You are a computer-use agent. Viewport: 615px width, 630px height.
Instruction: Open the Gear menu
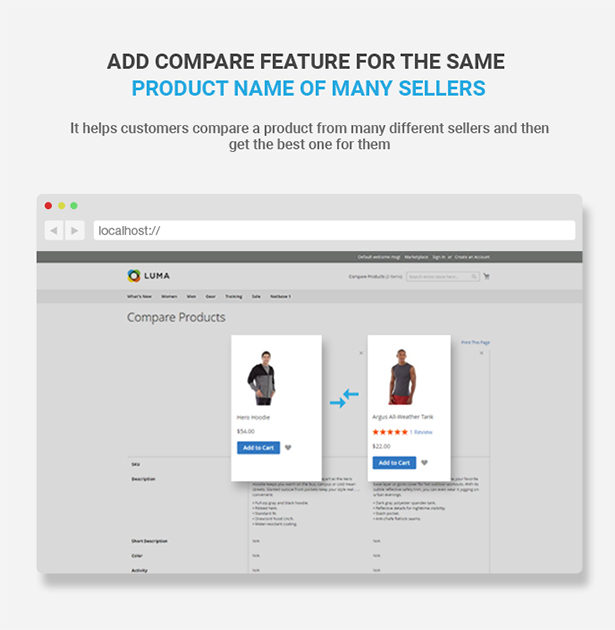click(210, 297)
